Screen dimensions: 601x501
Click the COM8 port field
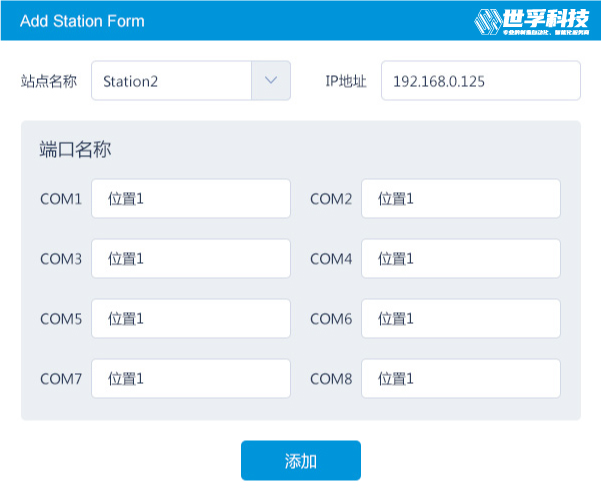(x=460, y=379)
